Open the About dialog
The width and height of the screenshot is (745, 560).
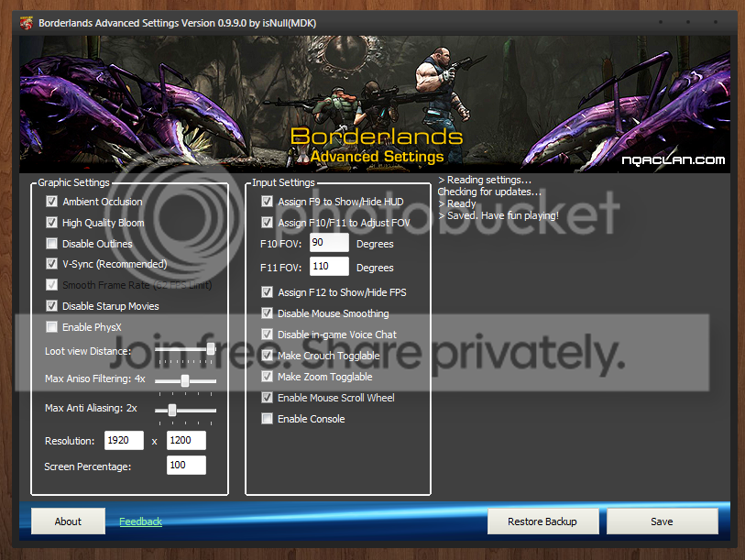(68, 521)
